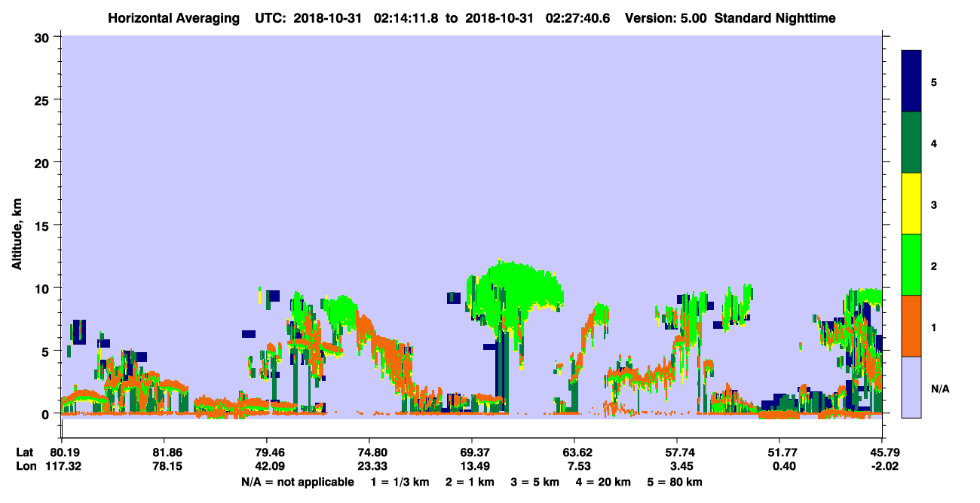Click legend text '1 = 1/3 km'
The height and width of the screenshot is (503, 980).
click(x=400, y=481)
